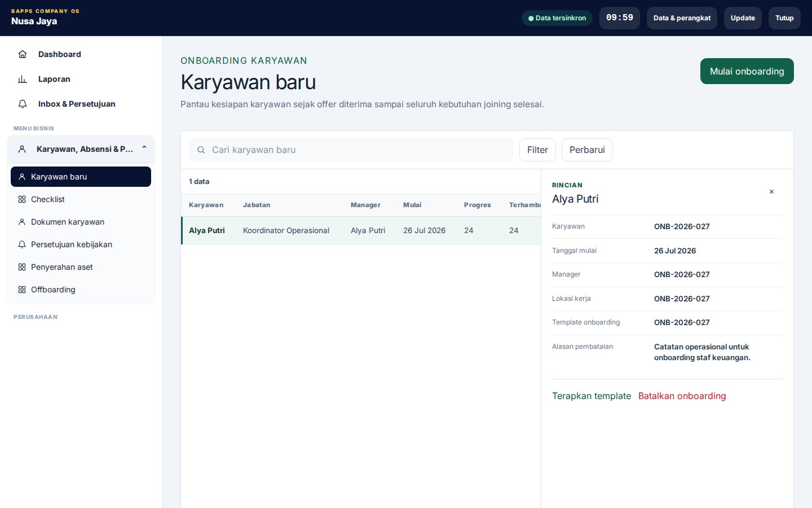Screen dimensions: 812x508
Task: Click the Tutup button
Action: pos(784,18)
